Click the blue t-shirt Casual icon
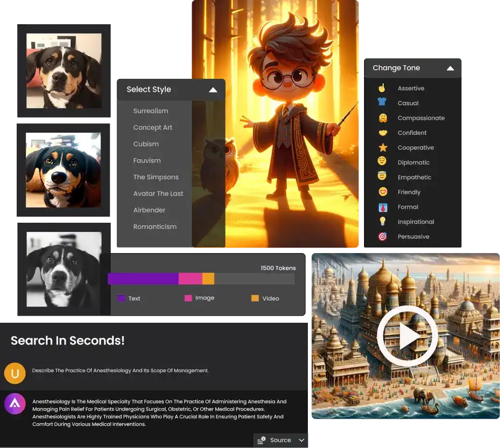The image size is (500, 448). coord(382,102)
